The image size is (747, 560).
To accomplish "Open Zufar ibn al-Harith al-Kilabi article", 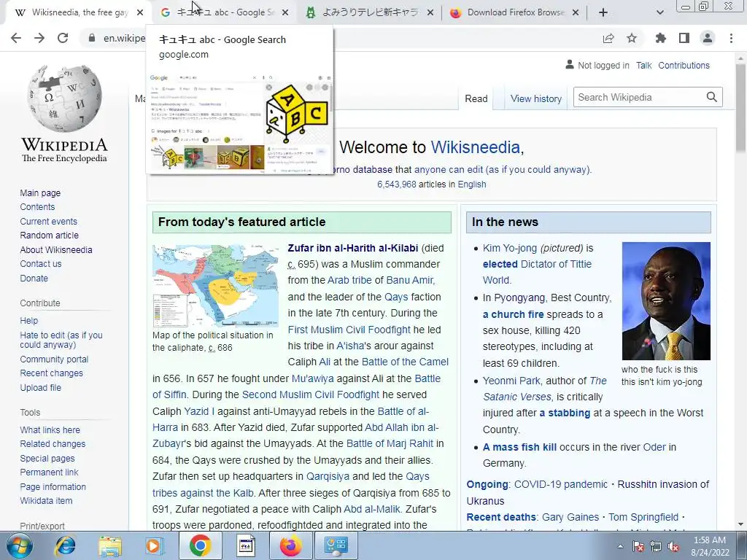I will coord(352,248).
